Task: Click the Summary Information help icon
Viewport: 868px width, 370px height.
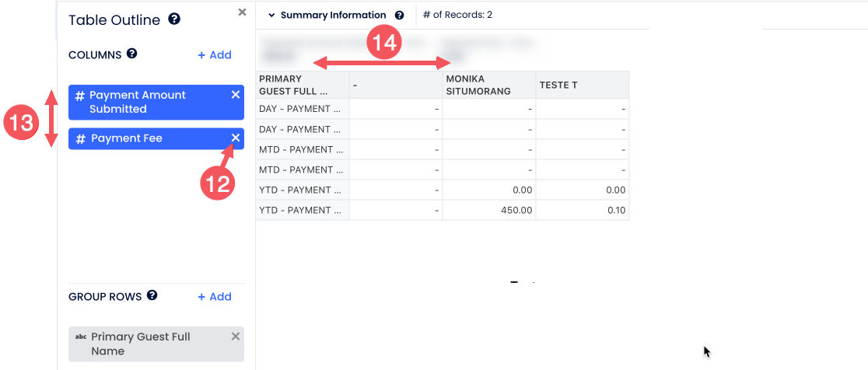Action: (400, 15)
